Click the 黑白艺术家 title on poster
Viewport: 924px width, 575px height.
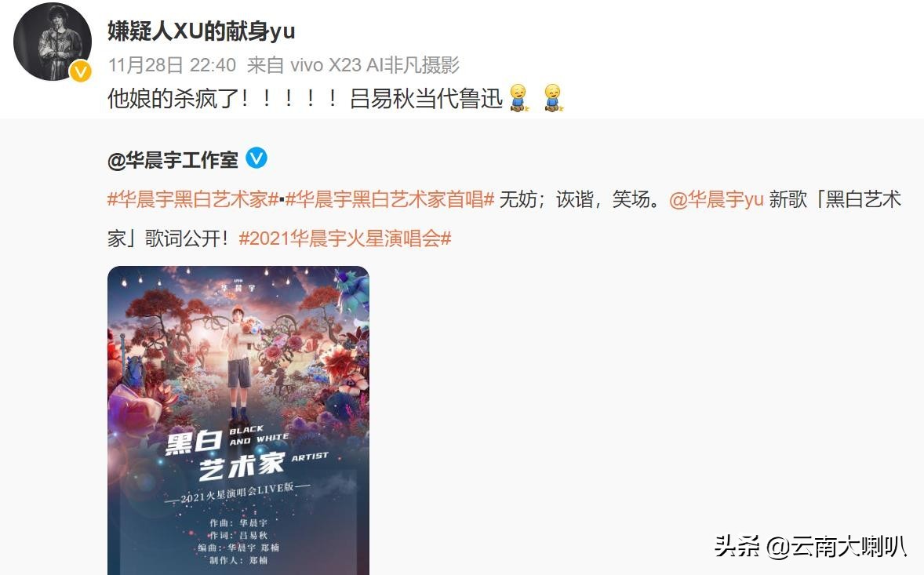(x=224, y=453)
